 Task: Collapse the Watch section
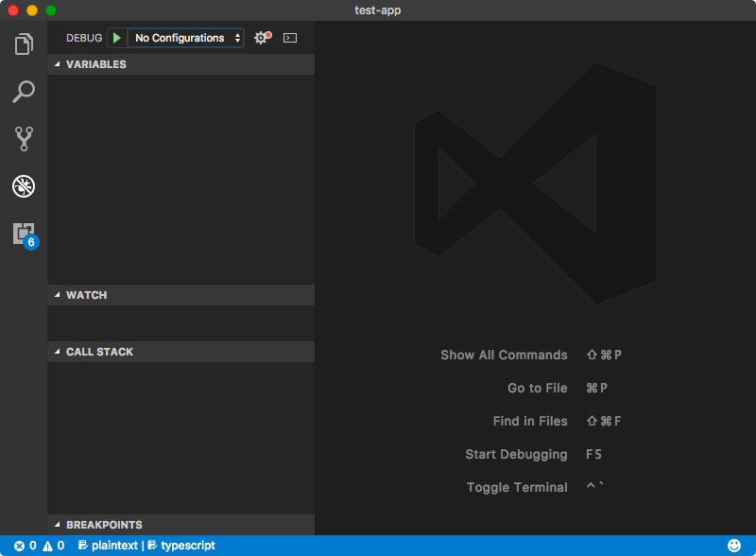point(180,295)
